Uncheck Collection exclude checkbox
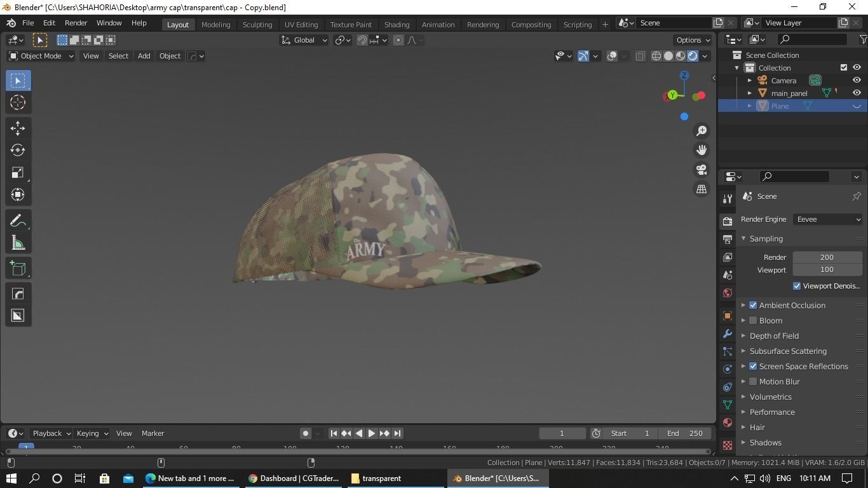Viewport: 868px width, 488px height. (x=844, y=67)
